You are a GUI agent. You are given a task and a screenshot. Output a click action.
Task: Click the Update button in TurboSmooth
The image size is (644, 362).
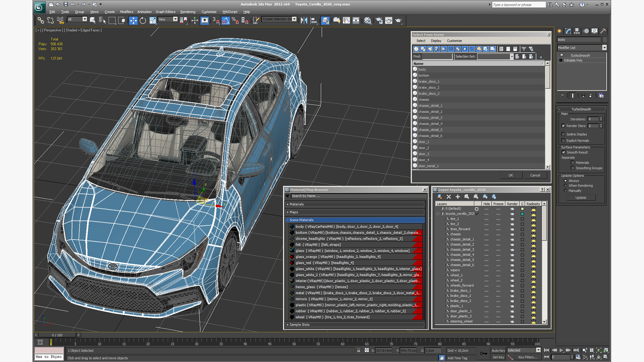(x=581, y=198)
